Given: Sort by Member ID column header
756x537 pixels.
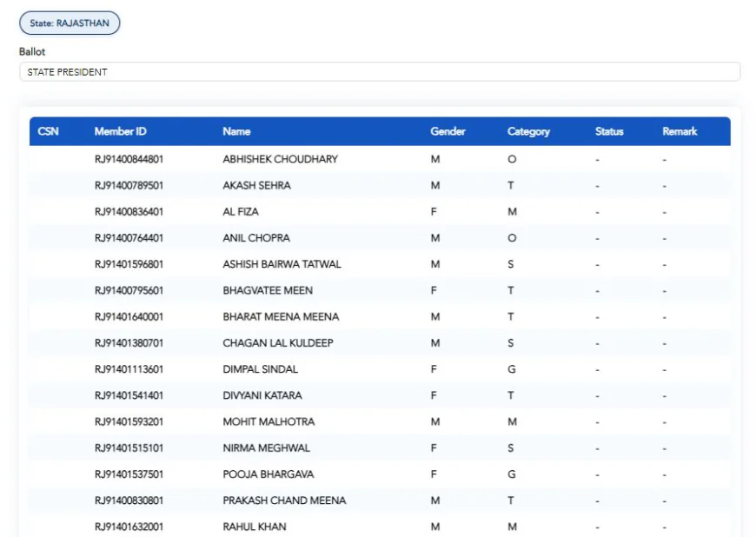Looking at the screenshot, I should pyautogui.click(x=120, y=131).
